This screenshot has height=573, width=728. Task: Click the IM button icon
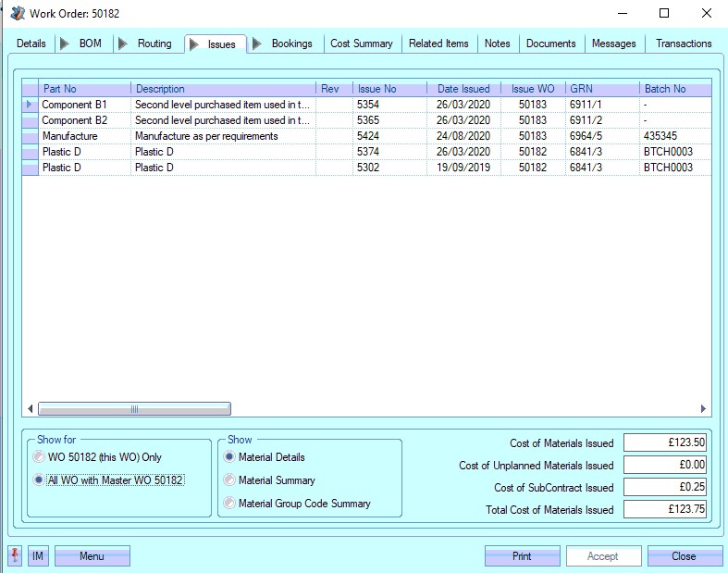click(38, 555)
